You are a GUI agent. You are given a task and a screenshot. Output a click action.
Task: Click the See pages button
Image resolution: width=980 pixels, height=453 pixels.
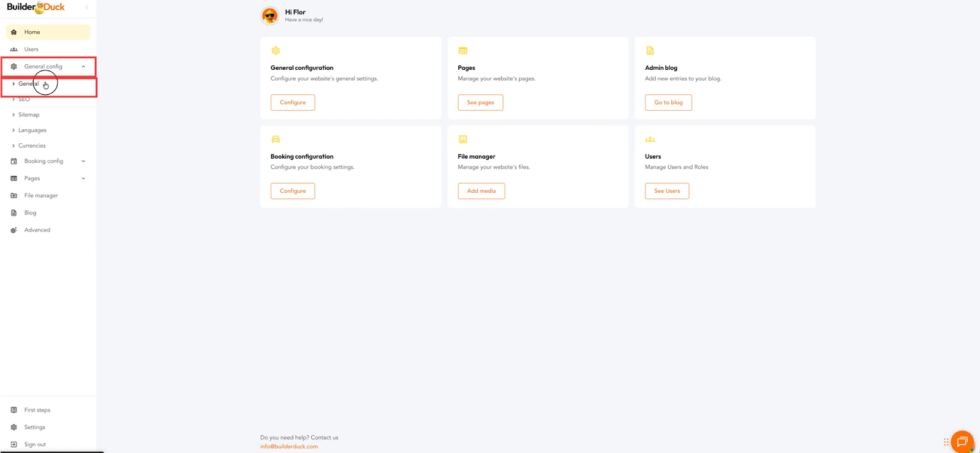click(480, 103)
